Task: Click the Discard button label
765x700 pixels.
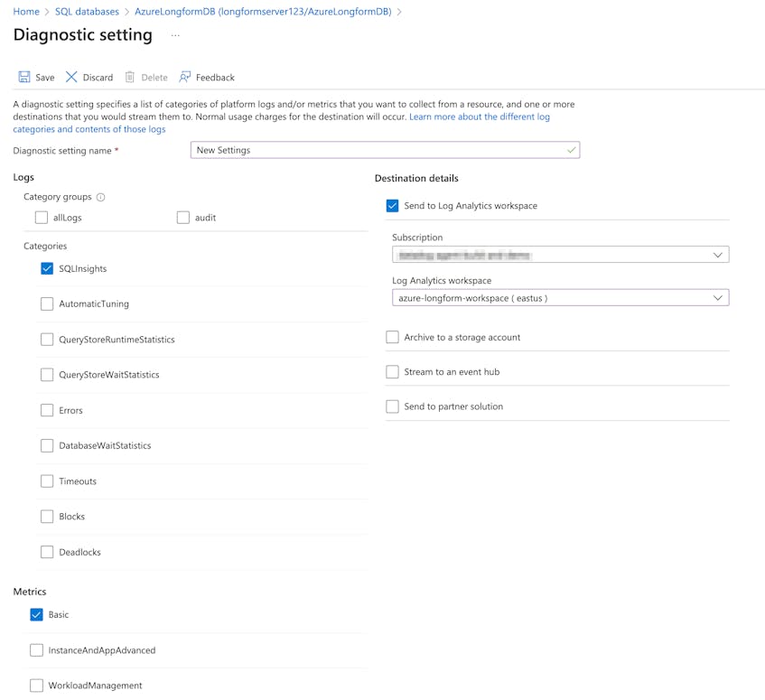Action: pyautogui.click(x=98, y=78)
